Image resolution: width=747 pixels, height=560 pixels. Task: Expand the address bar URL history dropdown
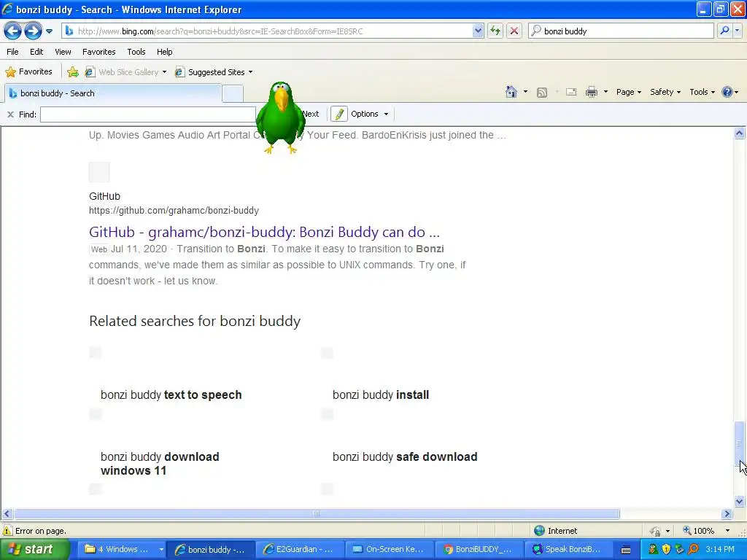click(x=478, y=31)
